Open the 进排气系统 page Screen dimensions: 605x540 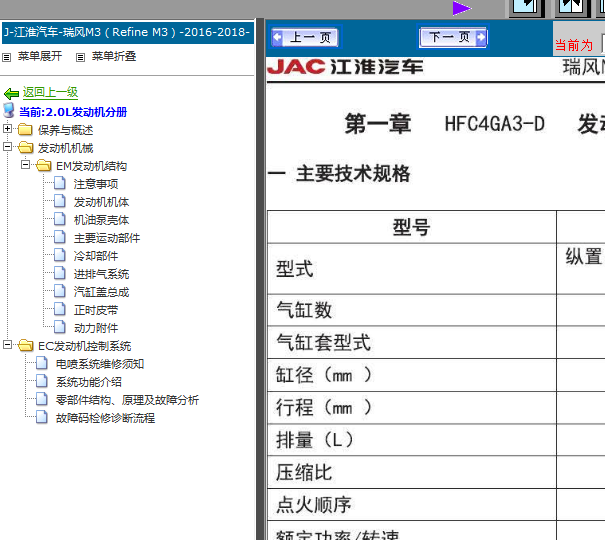[x=101, y=274]
